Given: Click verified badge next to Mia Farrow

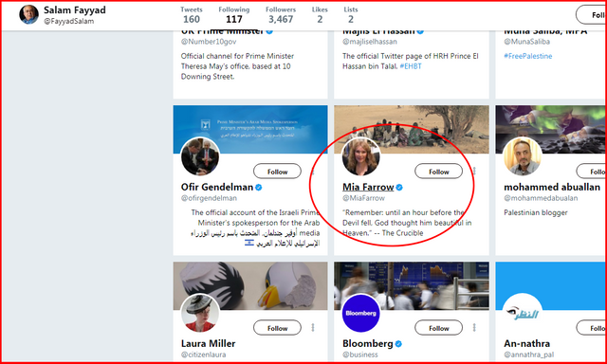Looking at the screenshot, I should tap(399, 188).
